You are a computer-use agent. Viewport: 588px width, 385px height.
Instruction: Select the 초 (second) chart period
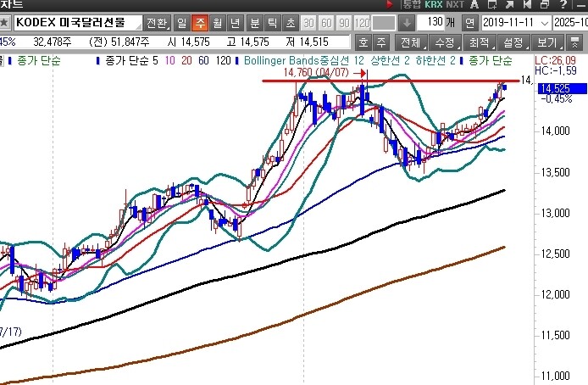(291, 23)
